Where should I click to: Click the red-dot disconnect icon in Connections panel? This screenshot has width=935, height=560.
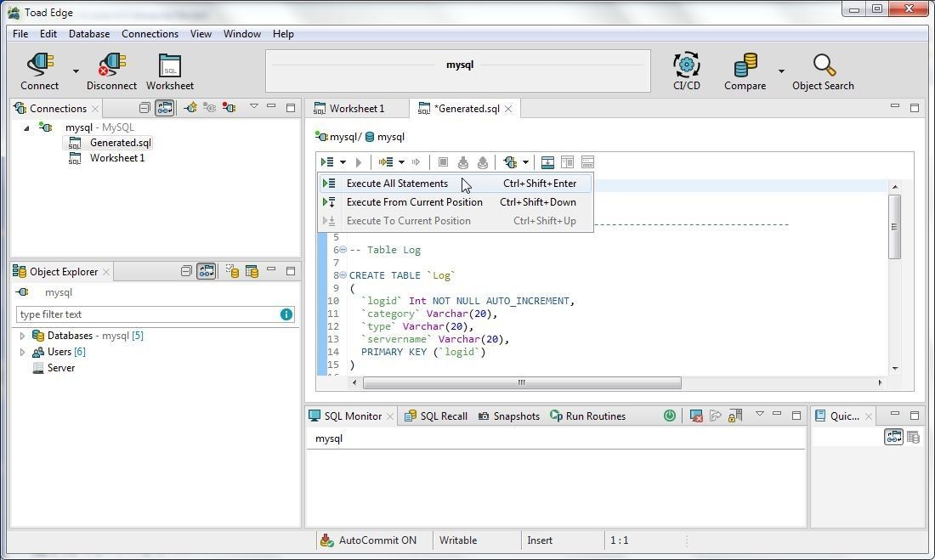coord(229,108)
